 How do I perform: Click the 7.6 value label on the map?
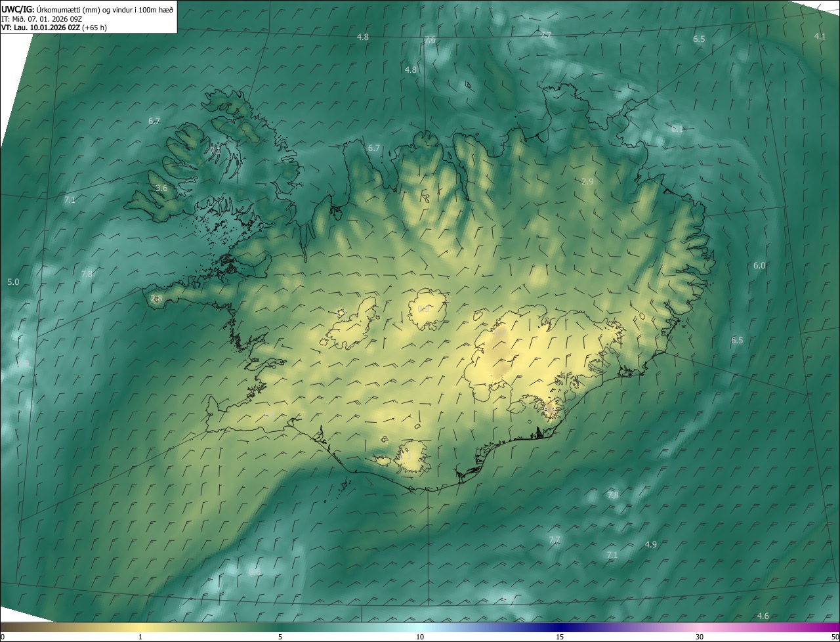[430, 40]
